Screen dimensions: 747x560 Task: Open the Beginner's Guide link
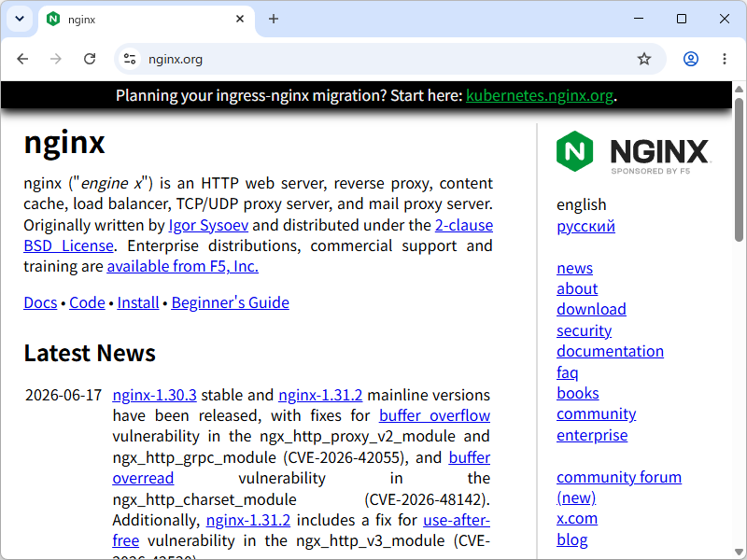point(230,302)
